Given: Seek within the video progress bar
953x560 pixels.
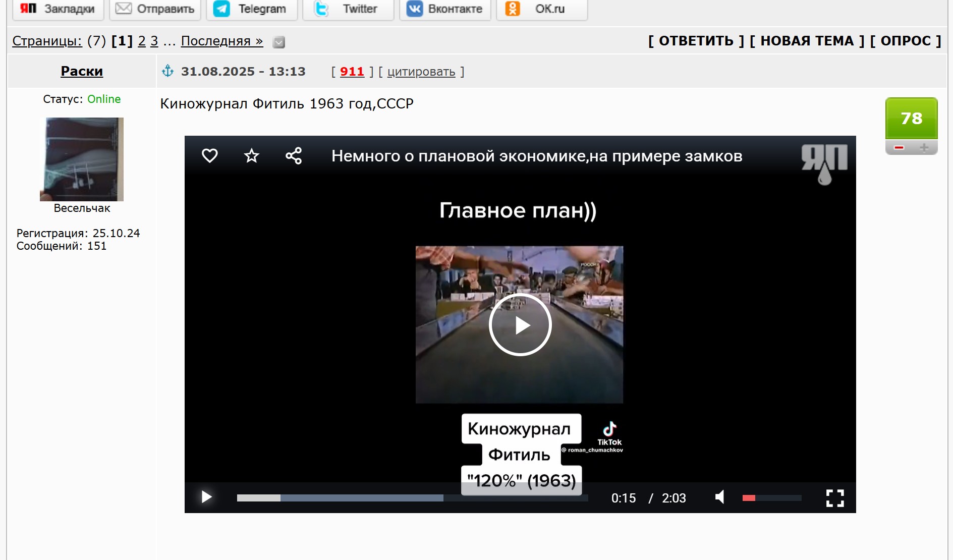Looking at the screenshot, I should pyautogui.click(x=412, y=498).
